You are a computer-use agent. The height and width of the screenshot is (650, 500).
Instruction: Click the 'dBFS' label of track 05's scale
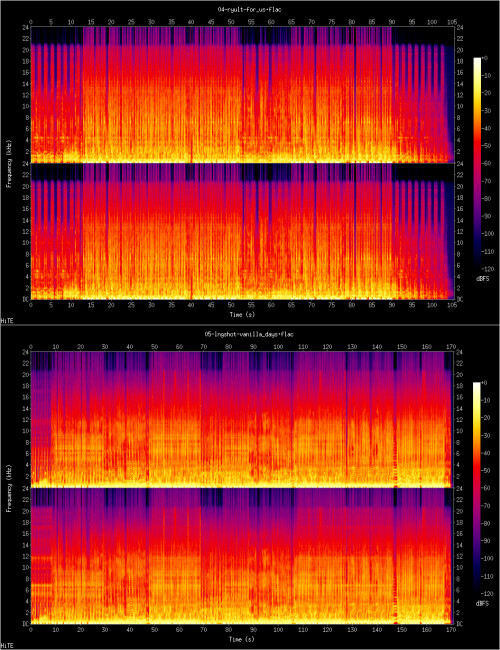click(483, 604)
